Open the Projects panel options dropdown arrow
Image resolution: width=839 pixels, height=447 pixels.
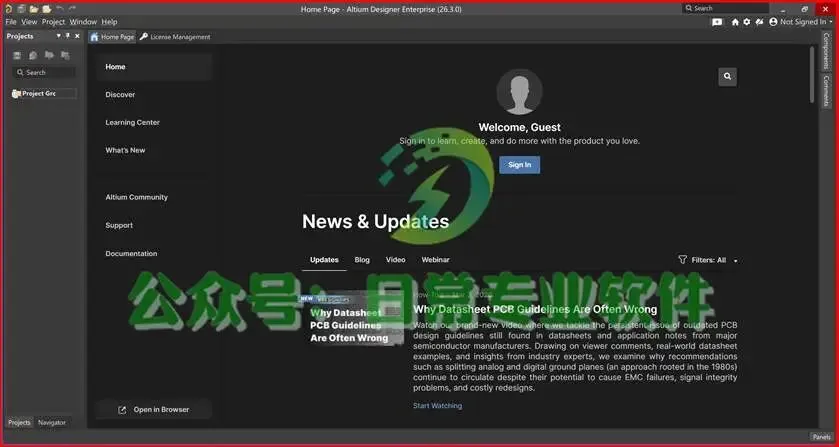click(x=58, y=36)
